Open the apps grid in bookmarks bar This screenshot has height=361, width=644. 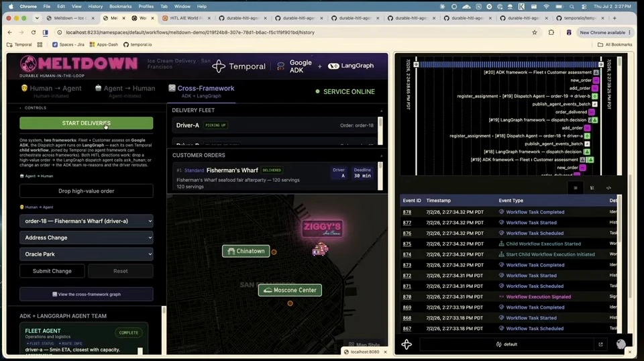pyautogui.click(x=40, y=44)
